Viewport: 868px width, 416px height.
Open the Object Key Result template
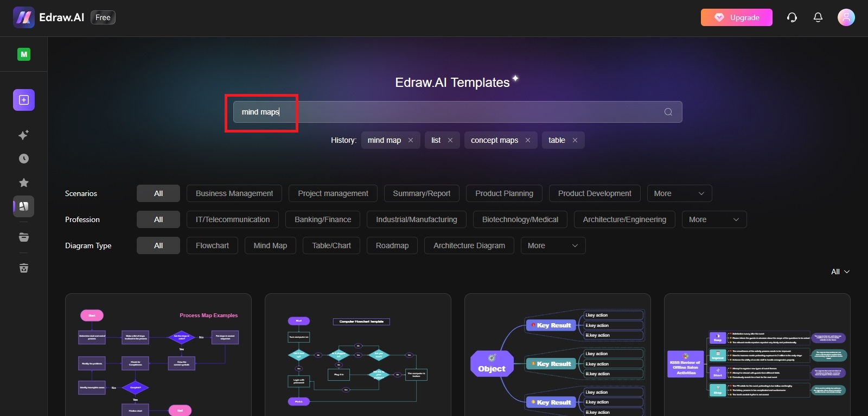[x=558, y=355]
